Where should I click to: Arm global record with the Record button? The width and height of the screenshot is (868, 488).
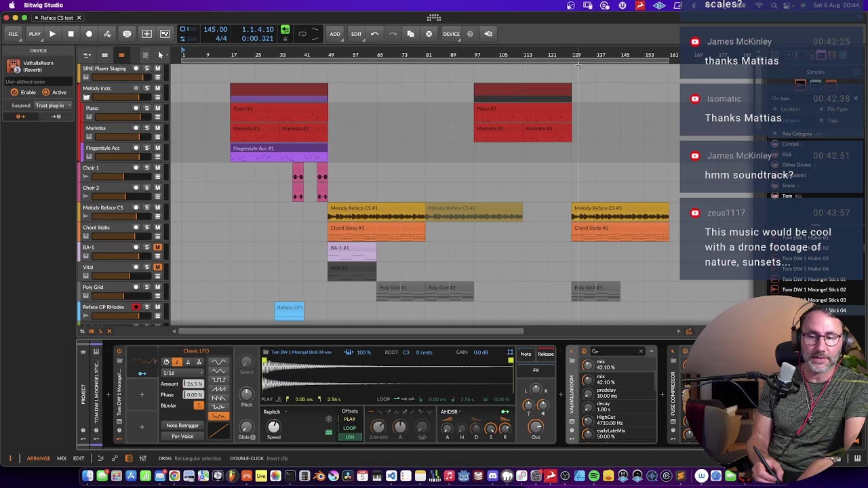pyautogui.click(x=89, y=34)
